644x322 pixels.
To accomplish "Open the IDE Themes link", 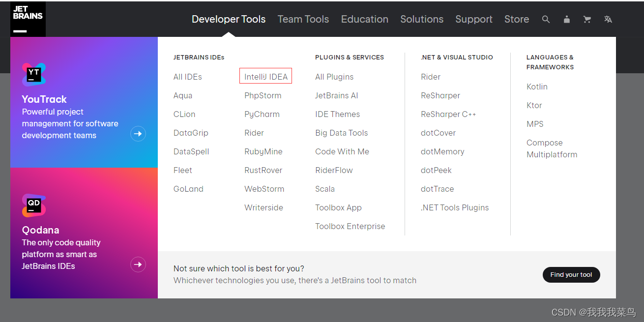I will (x=338, y=114).
